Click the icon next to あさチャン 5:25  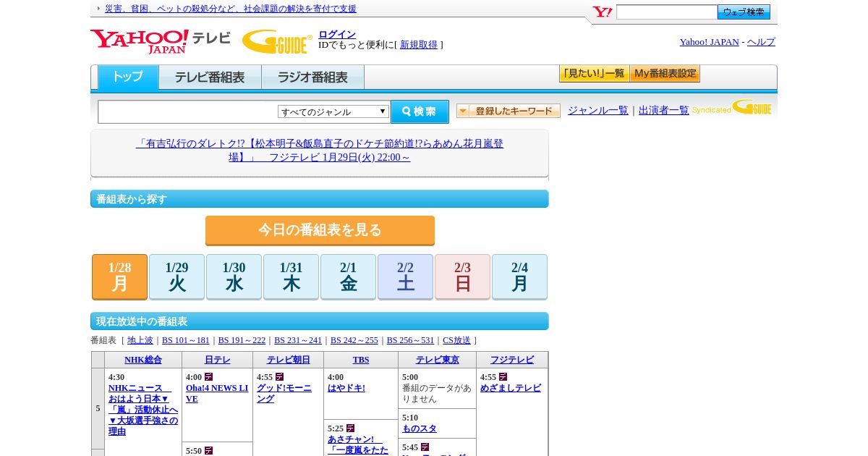pos(351,428)
